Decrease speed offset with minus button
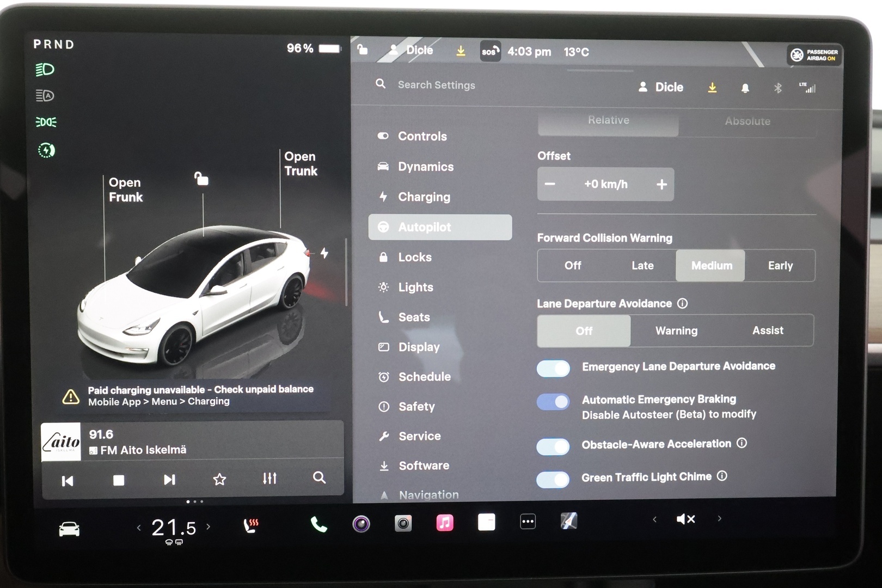The width and height of the screenshot is (882, 588). click(x=550, y=184)
